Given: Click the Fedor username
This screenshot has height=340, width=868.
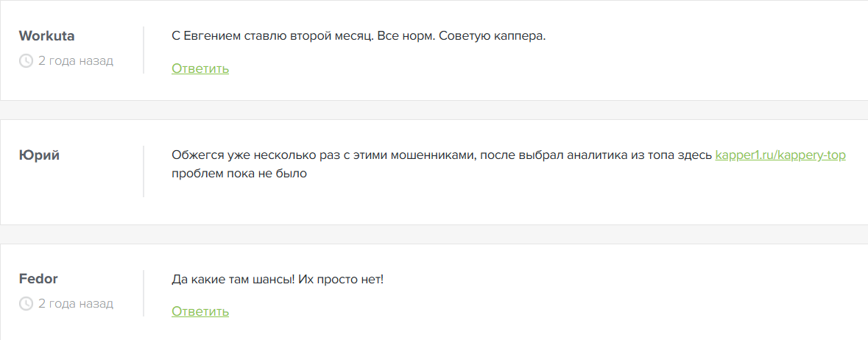Looking at the screenshot, I should [38, 279].
